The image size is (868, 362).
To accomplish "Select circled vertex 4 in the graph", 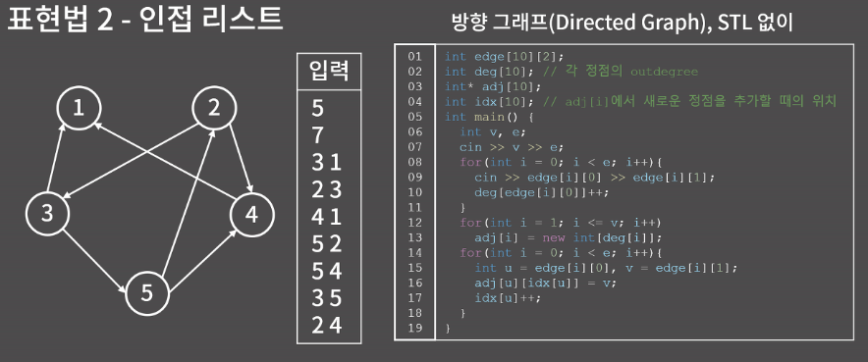I will [252, 215].
